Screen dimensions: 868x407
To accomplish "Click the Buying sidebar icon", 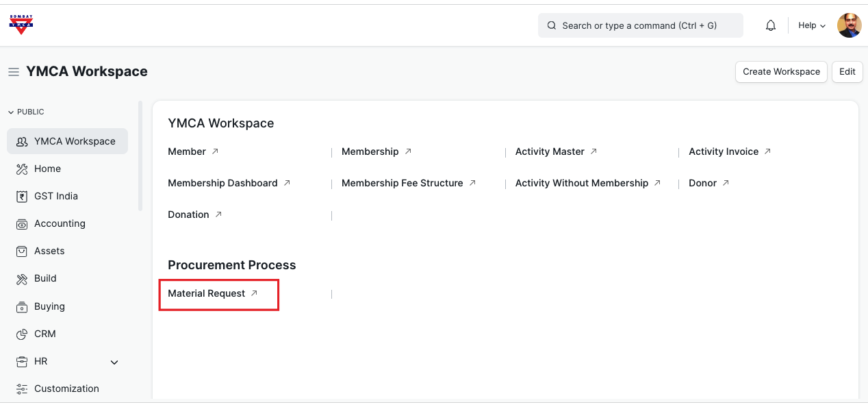I will point(22,307).
